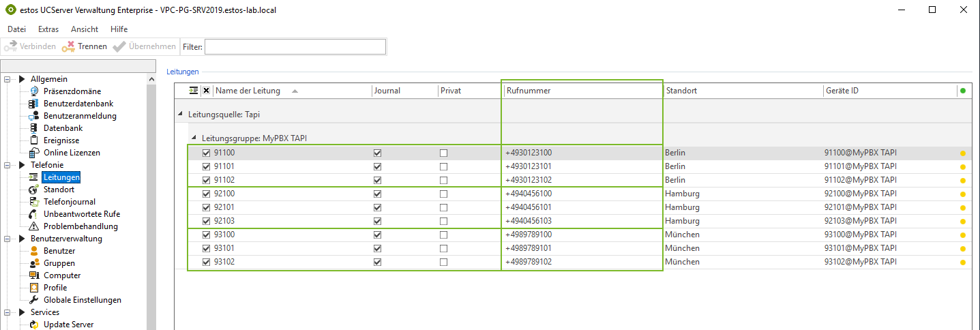Open the Extras menu
This screenshot has height=330, width=980.
click(48, 29)
